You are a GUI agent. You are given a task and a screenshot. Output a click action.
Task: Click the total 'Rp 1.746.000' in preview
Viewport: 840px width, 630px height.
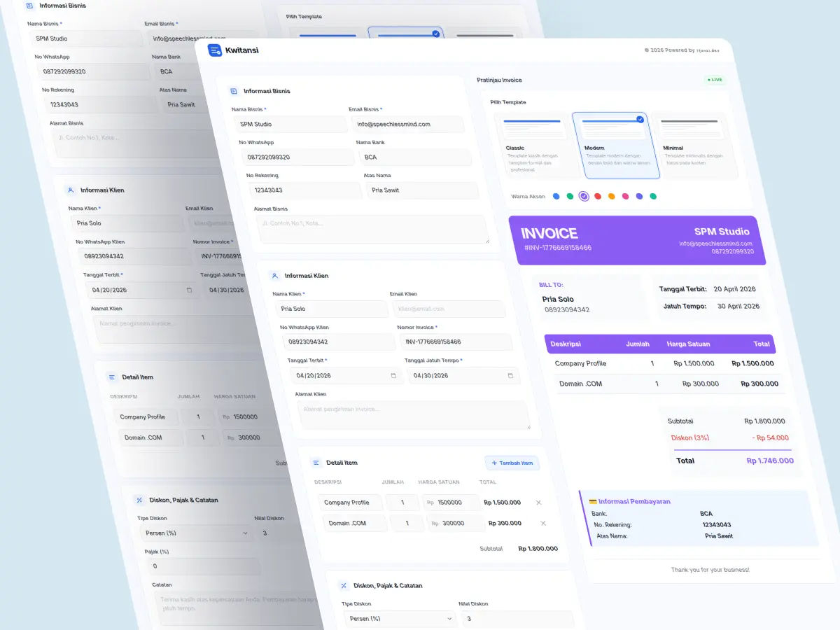770,461
